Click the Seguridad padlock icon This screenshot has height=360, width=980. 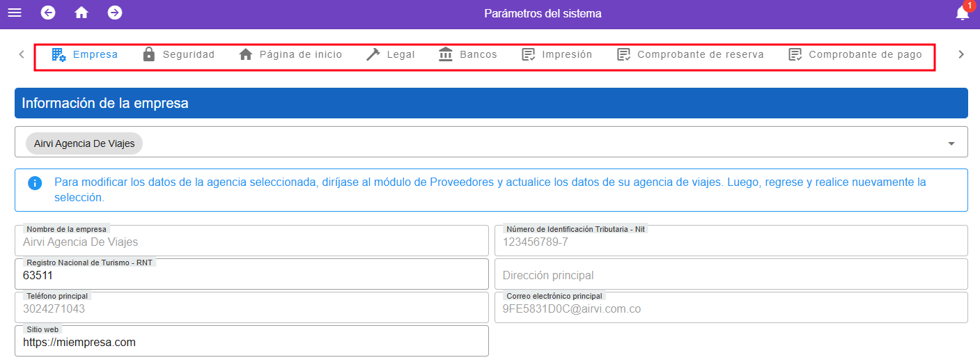148,54
